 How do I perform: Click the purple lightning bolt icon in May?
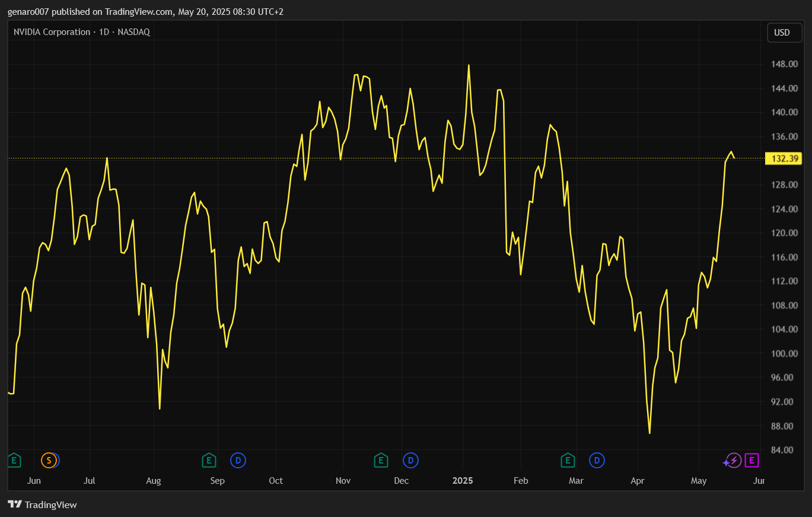point(734,460)
